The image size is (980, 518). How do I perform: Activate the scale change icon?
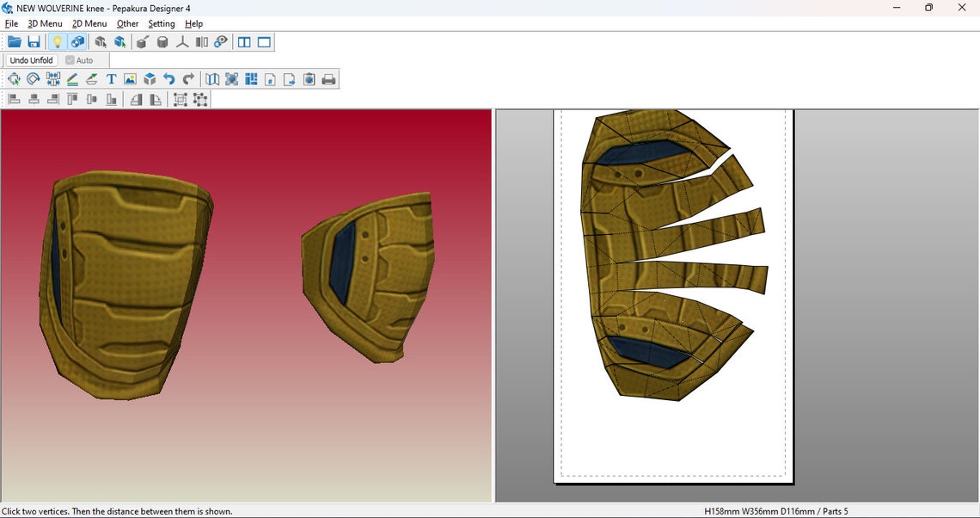tap(232, 78)
